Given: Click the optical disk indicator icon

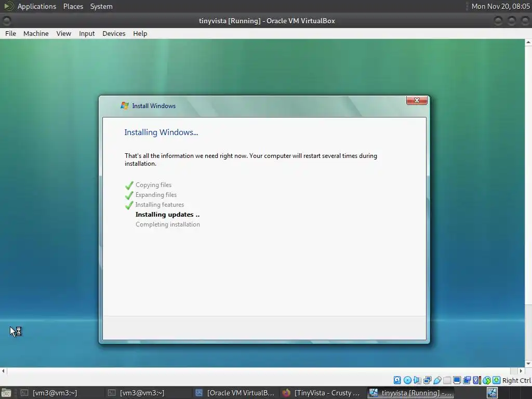Looking at the screenshot, I should click(407, 380).
